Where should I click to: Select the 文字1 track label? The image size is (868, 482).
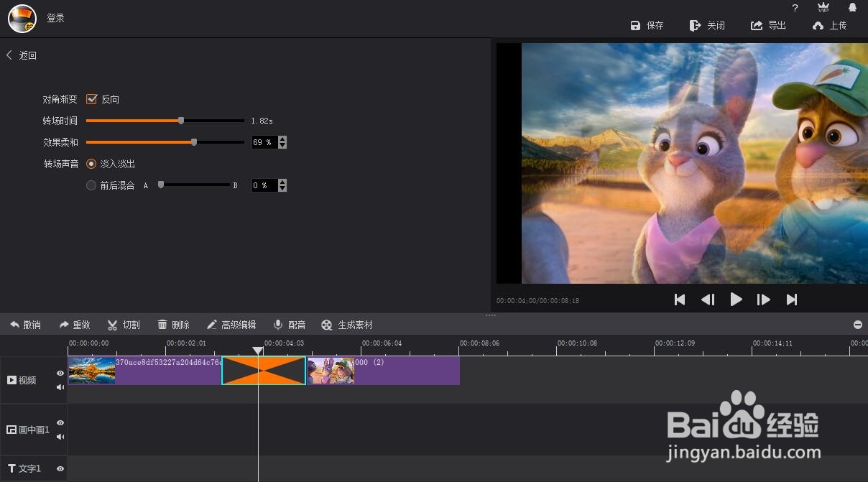point(24,468)
